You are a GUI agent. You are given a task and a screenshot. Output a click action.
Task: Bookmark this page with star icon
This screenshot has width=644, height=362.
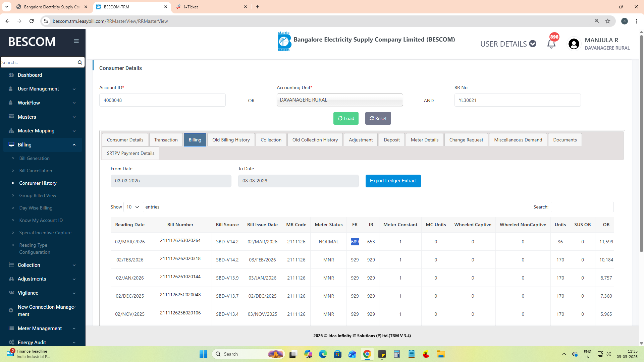[x=608, y=21]
